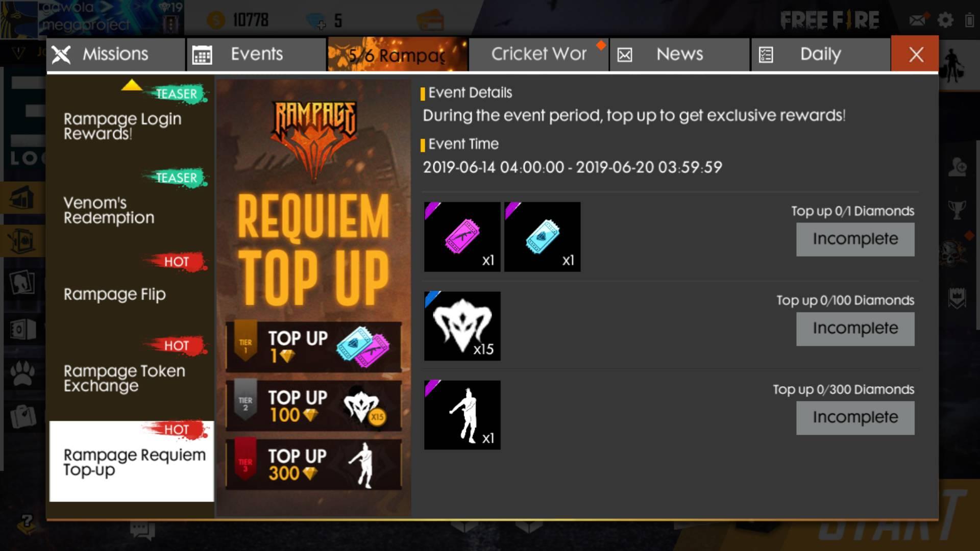The height and width of the screenshot is (551, 980).
Task: Click Incomplete button for 1 Diamond top up
Action: point(855,239)
